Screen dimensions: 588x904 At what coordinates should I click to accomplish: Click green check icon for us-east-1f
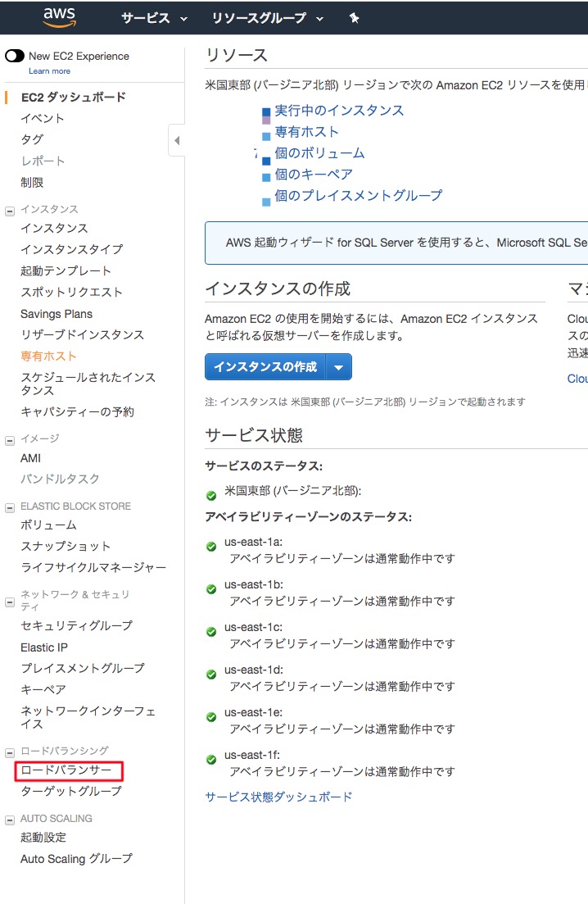point(211,760)
